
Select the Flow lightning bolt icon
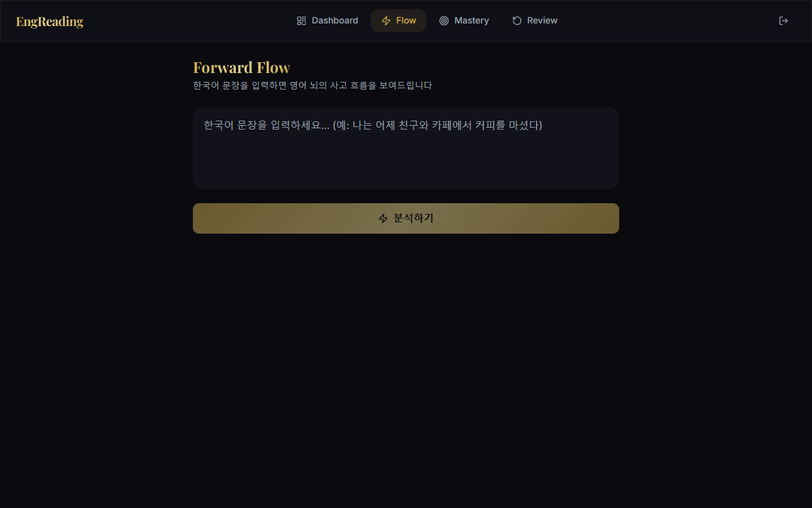coord(386,20)
